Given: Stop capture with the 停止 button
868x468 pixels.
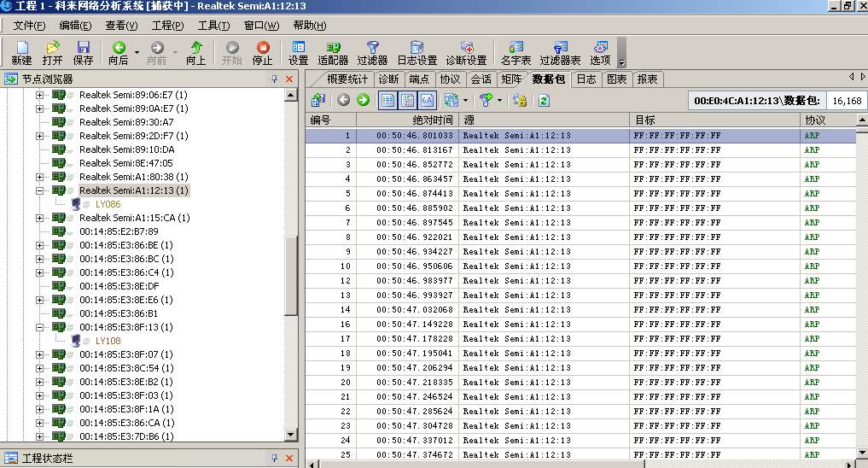Looking at the screenshot, I should [x=263, y=53].
